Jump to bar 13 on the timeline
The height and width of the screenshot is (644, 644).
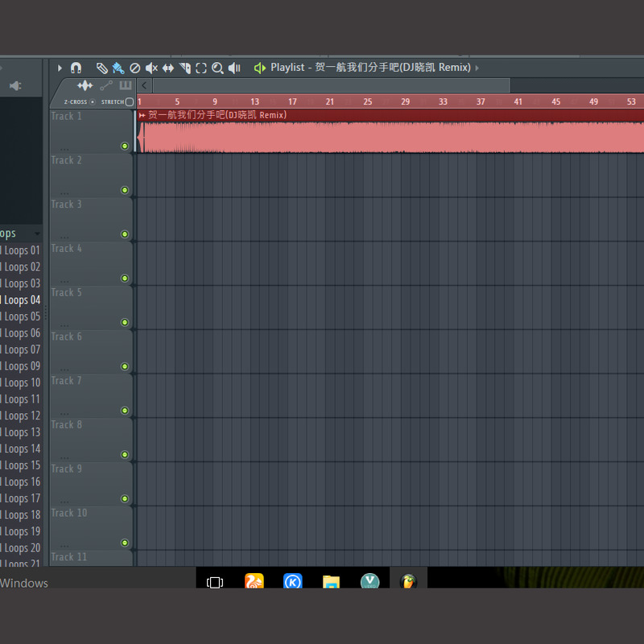254,101
